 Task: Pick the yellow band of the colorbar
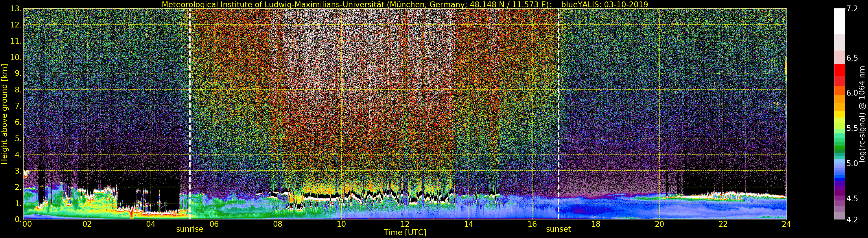[x=839, y=114]
